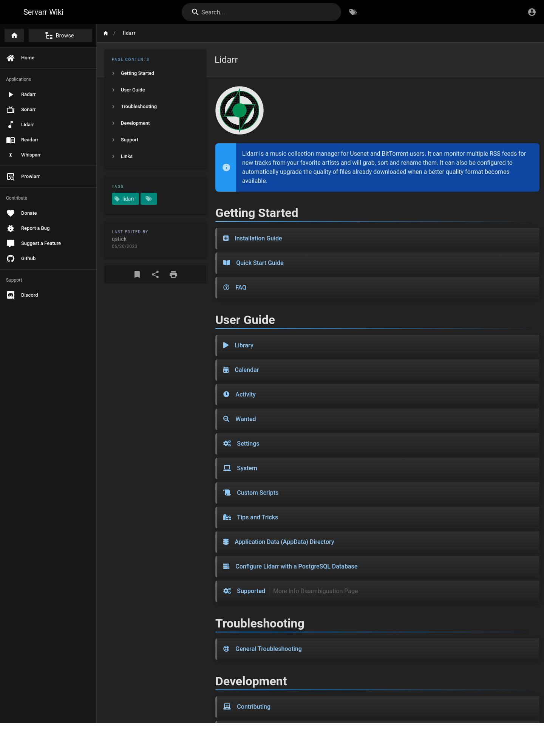The width and height of the screenshot is (544, 756).
Task: Click the Getting Started section heading
Action: 257,213
